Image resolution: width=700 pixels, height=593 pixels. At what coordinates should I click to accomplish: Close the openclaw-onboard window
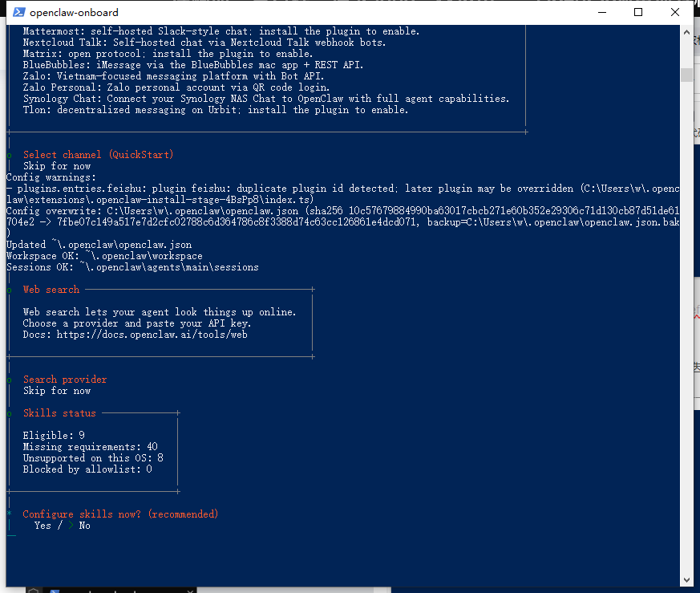click(x=675, y=12)
